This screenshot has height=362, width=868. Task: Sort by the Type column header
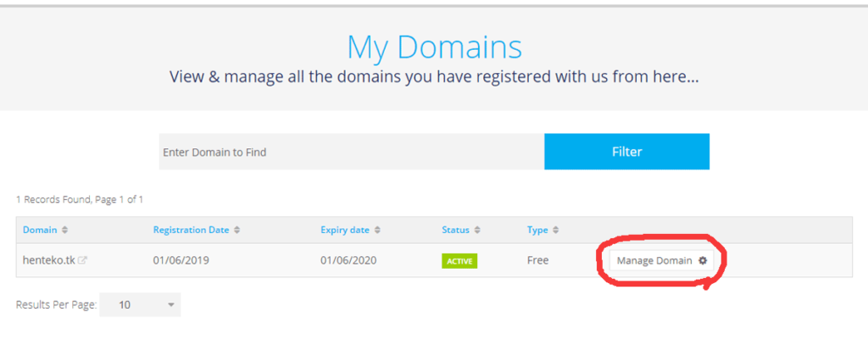[x=537, y=230]
